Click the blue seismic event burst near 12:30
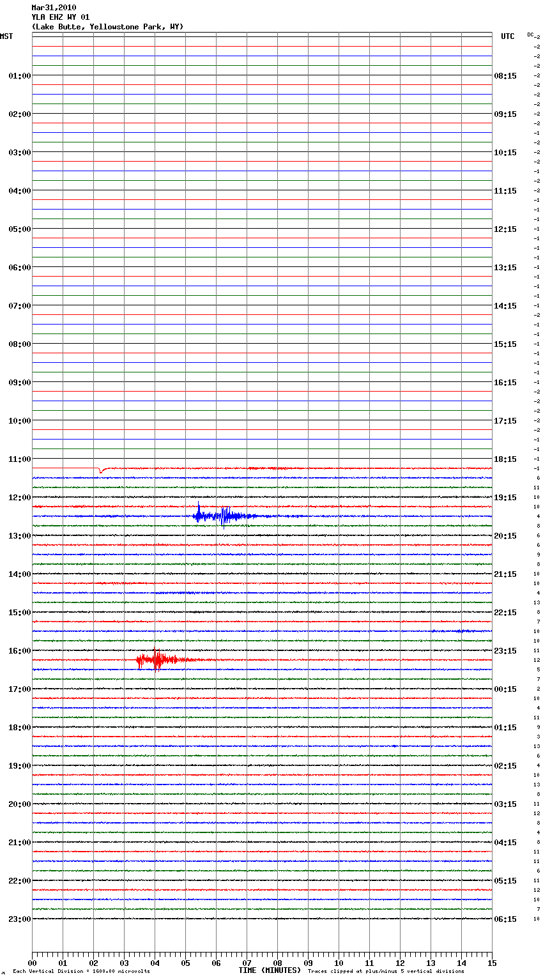 point(225,515)
